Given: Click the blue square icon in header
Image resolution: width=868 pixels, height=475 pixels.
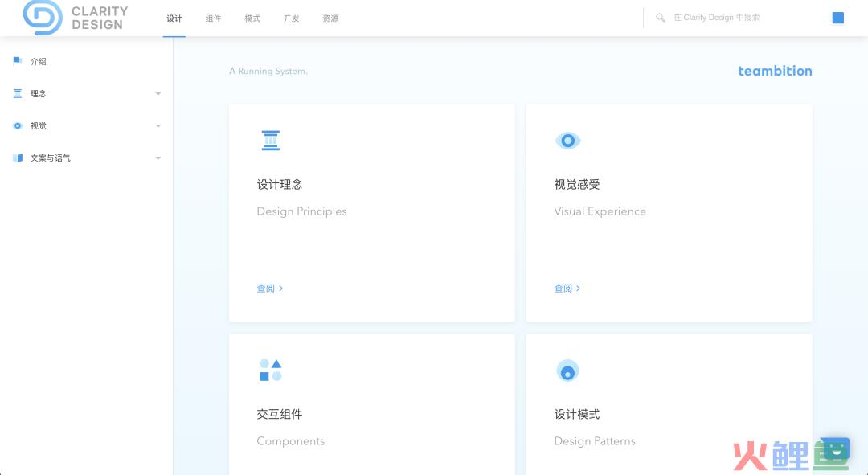Looking at the screenshot, I should pos(838,18).
